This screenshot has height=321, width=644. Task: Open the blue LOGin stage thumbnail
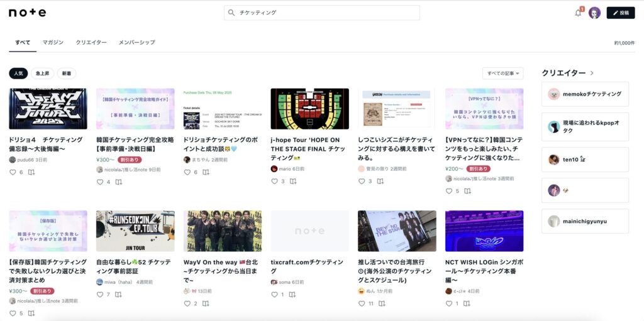(x=484, y=231)
